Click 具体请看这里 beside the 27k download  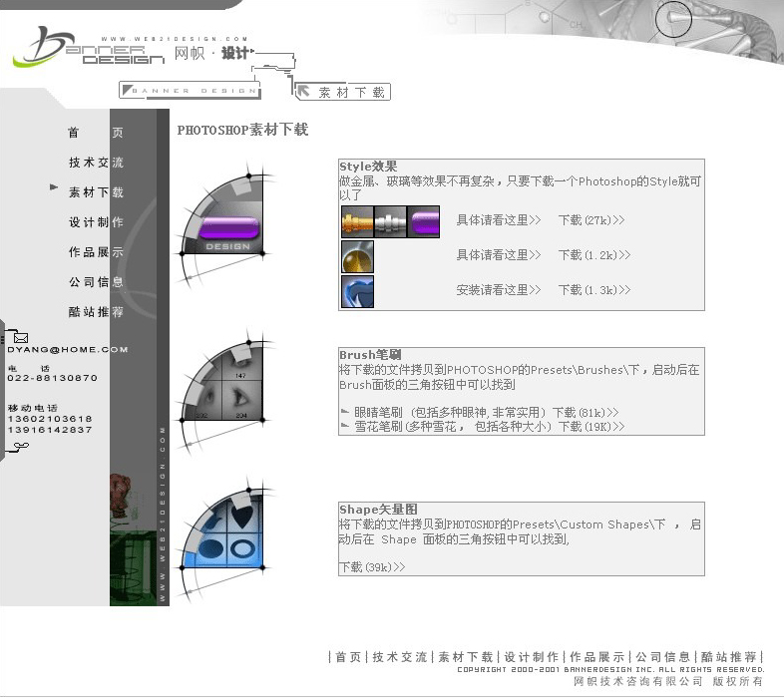499,220
